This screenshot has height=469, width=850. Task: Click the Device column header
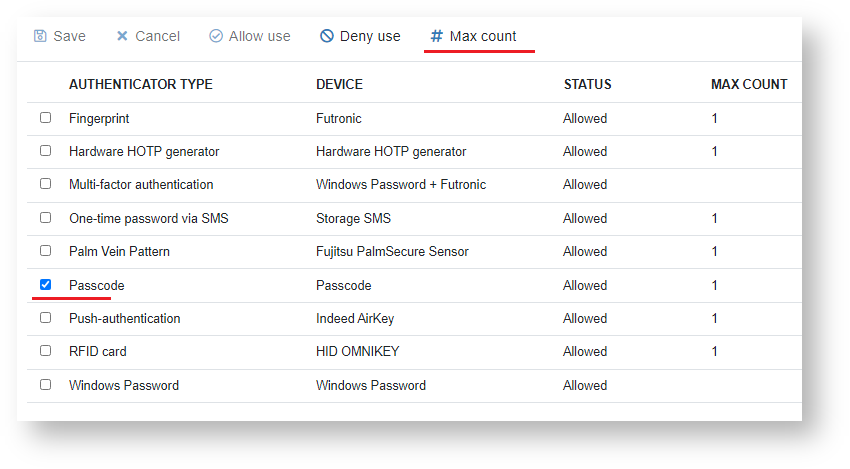(x=339, y=84)
